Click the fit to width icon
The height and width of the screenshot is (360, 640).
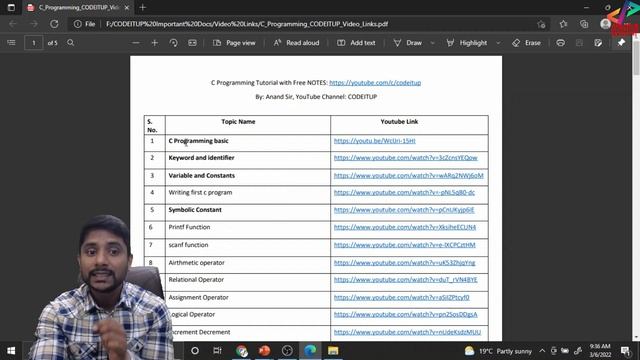click(192, 42)
